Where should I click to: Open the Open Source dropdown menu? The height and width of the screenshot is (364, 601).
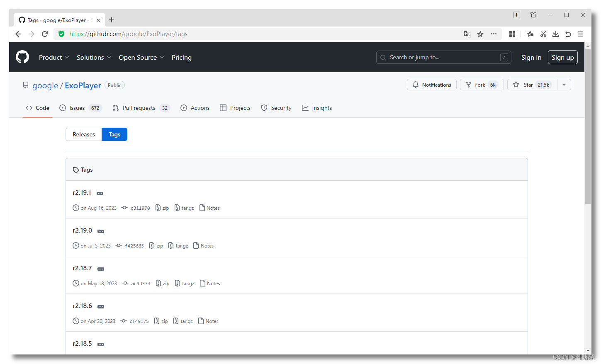tap(141, 57)
